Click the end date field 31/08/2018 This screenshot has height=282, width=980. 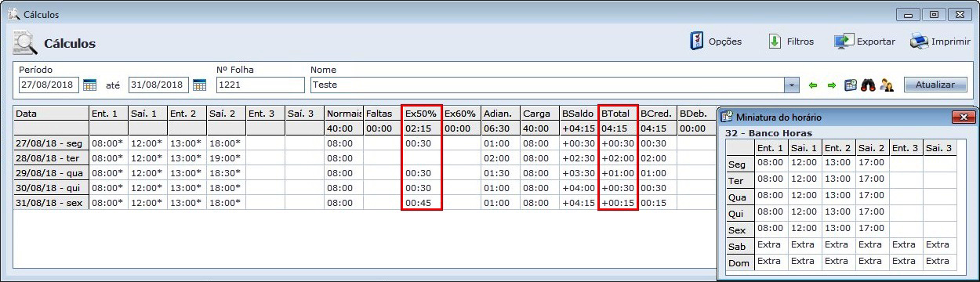pos(159,85)
